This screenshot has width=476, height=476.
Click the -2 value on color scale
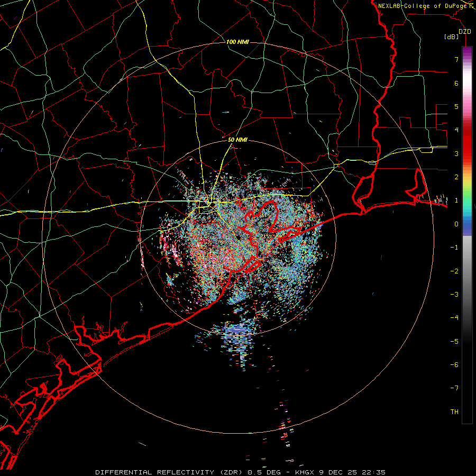tap(454, 271)
